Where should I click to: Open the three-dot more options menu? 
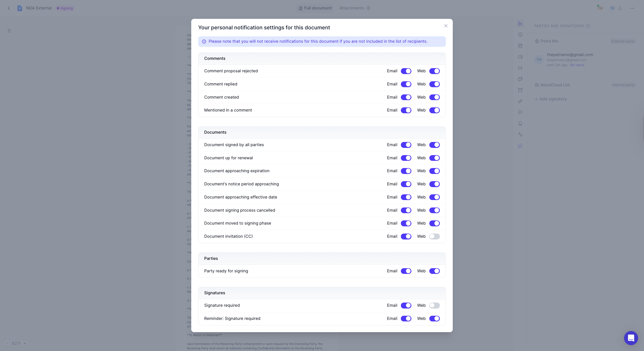pos(632,8)
